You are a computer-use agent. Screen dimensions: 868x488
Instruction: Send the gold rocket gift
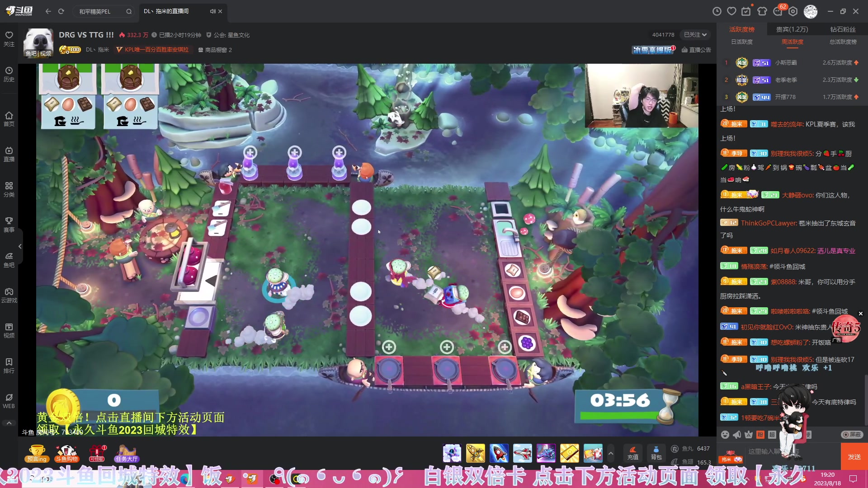pos(476,453)
